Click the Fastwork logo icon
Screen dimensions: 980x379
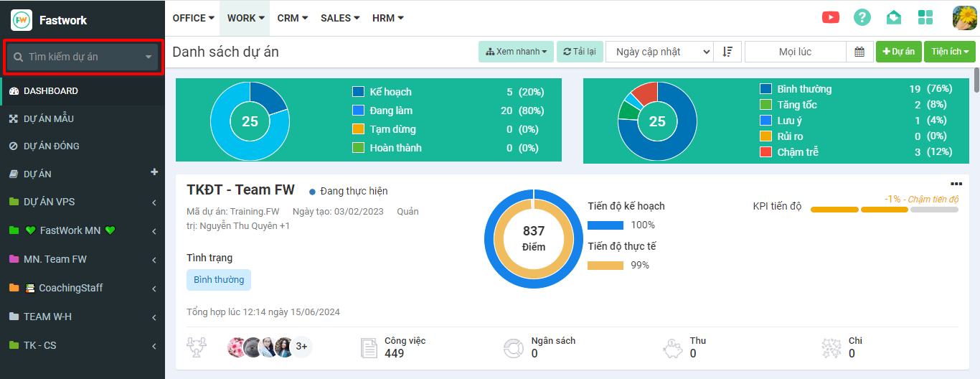pyautogui.click(x=22, y=19)
